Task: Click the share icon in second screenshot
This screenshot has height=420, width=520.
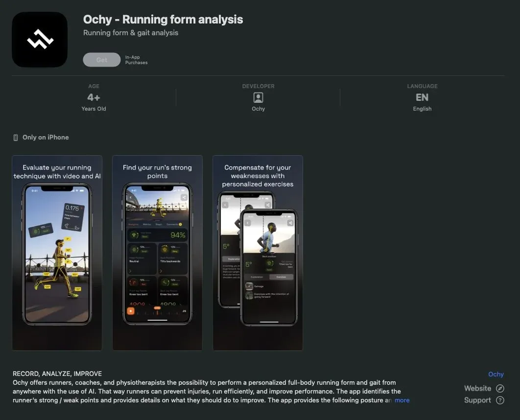Action: [x=184, y=197]
